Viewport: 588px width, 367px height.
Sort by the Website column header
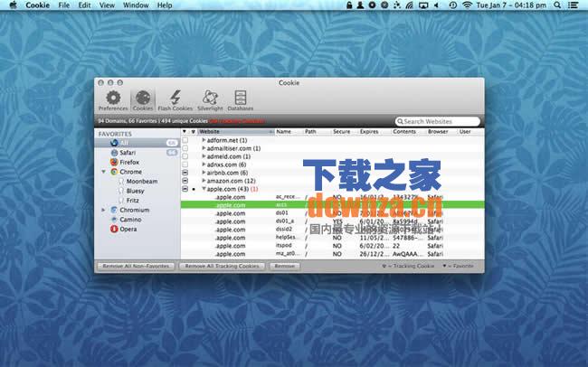click(x=236, y=132)
